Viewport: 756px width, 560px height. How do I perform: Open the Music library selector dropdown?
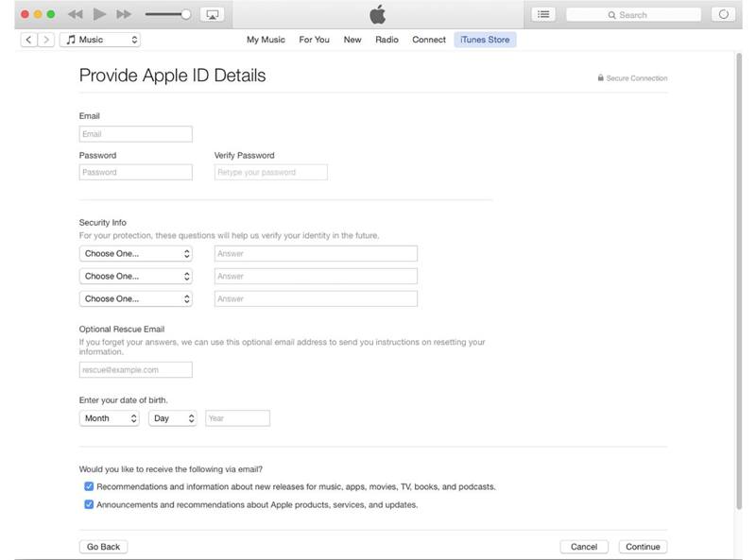100,40
